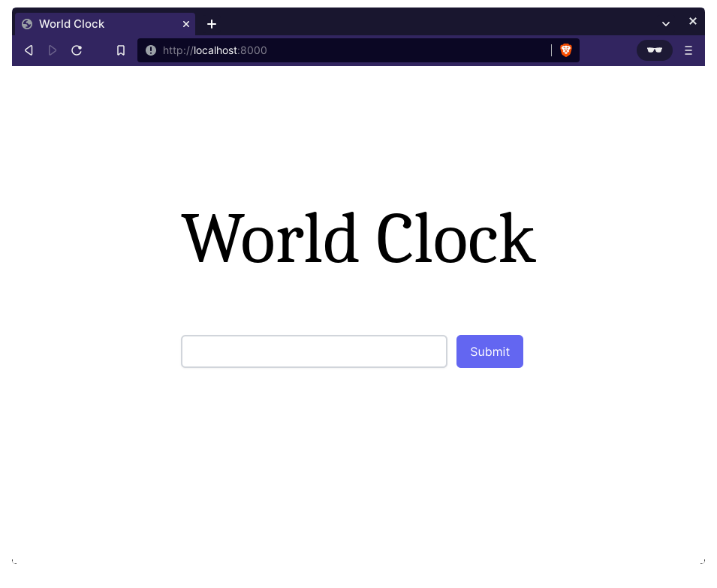
Task: Open the Brave Shields lion icon
Action: [x=565, y=50]
